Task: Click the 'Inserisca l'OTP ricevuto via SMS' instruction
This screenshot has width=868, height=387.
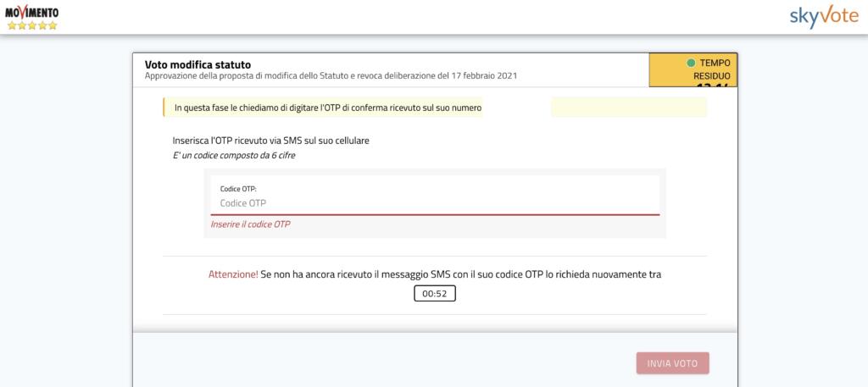Action: (271, 140)
